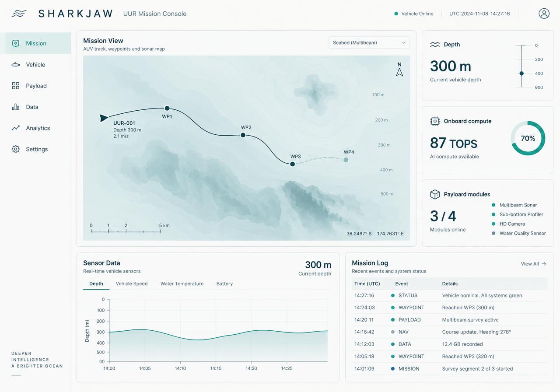Select waypoint WP3 on the map
Viewport: 560px width, 392px height.
click(x=292, y=164)
